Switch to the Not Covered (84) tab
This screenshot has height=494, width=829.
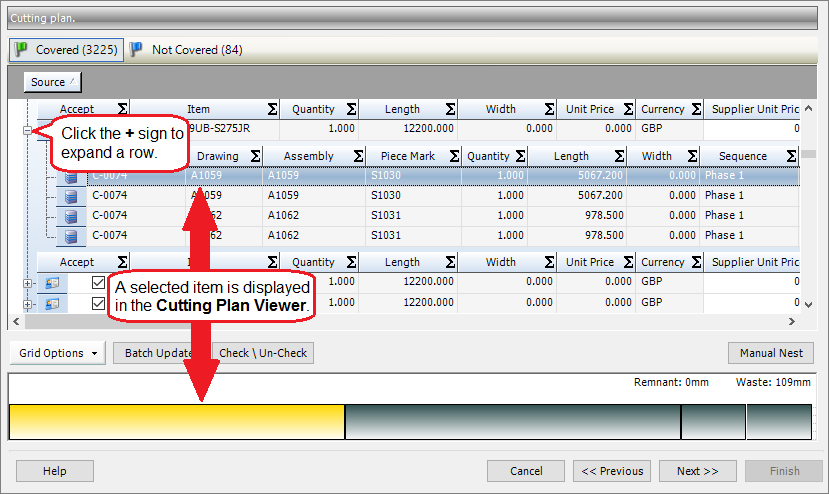186,49
